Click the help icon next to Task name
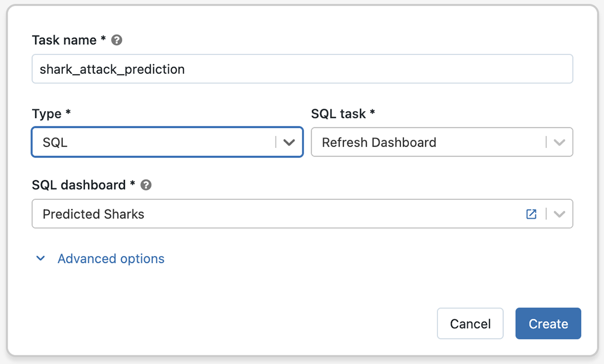Screen dimensions: 604x364 point(117,40)
